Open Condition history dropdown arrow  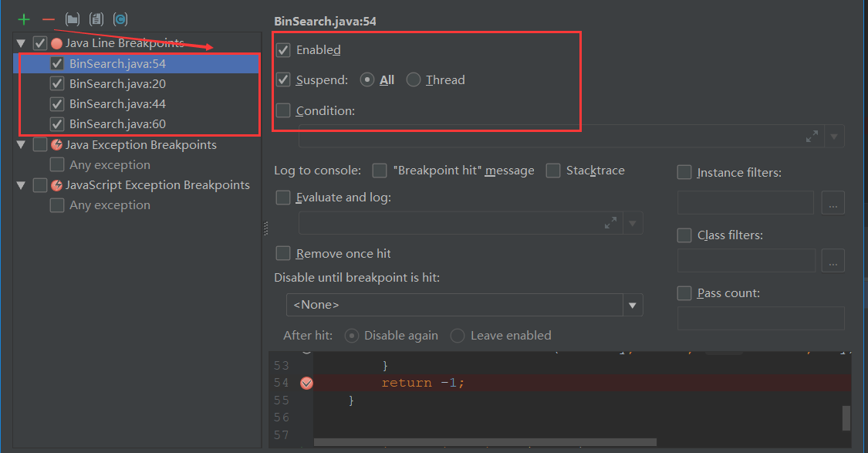click(x=834, y=137)
